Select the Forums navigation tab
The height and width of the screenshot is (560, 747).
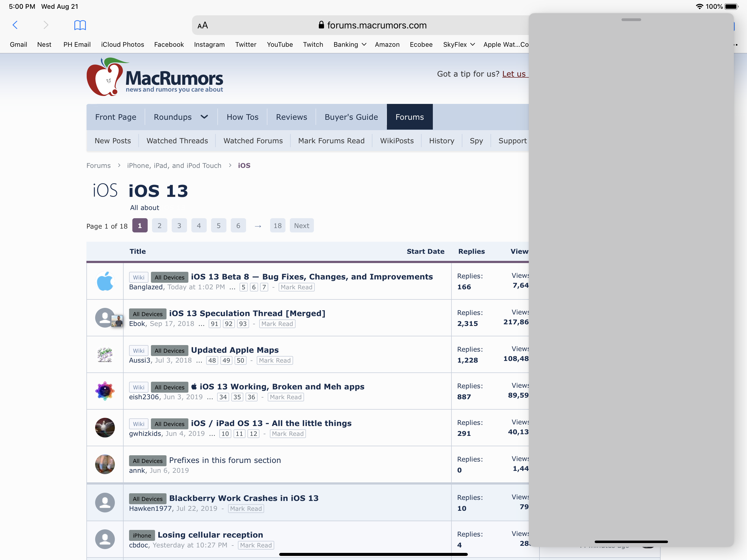tap(409, 117)
